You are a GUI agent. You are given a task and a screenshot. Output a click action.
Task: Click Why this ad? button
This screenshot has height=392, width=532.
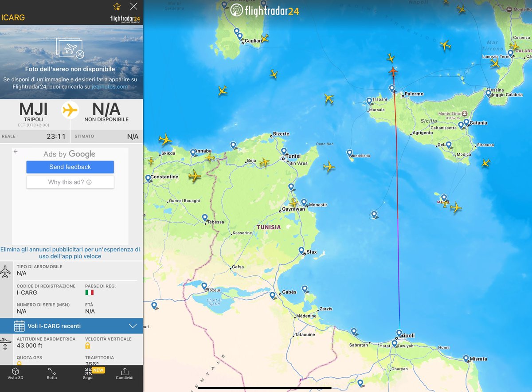point(70,182)
